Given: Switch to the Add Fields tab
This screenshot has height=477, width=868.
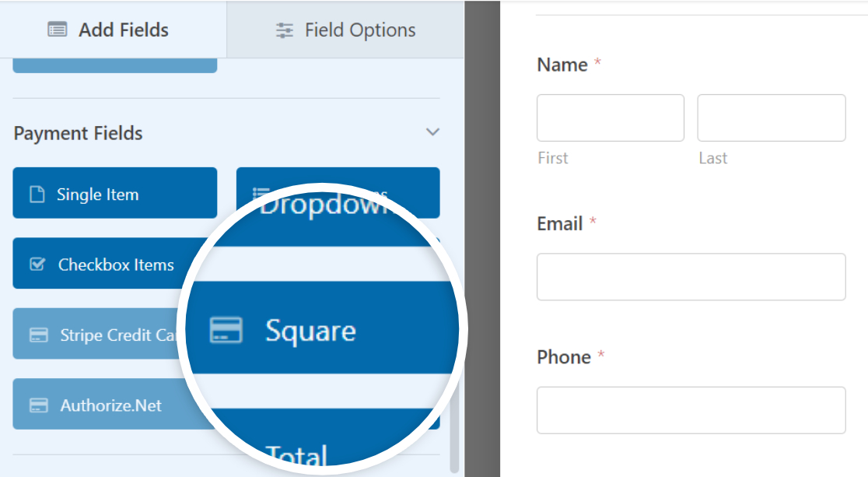Looking at the screenshot, I should (113, 30).
